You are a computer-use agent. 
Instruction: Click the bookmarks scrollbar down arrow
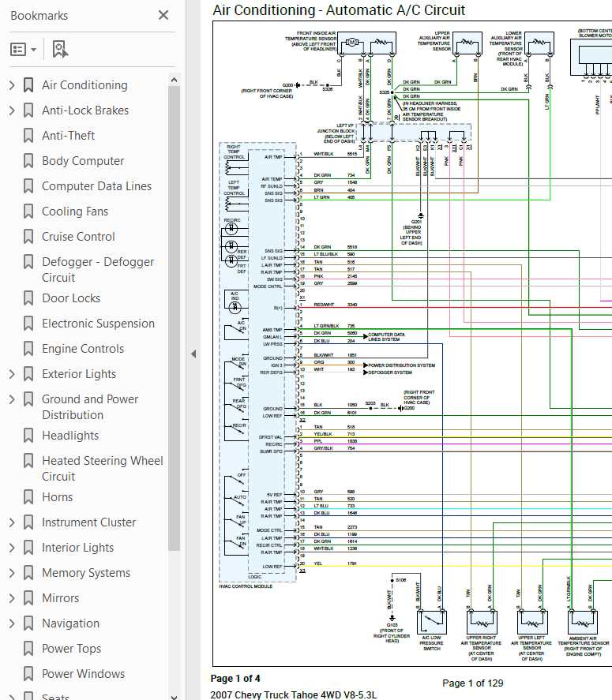coord(175,696)
